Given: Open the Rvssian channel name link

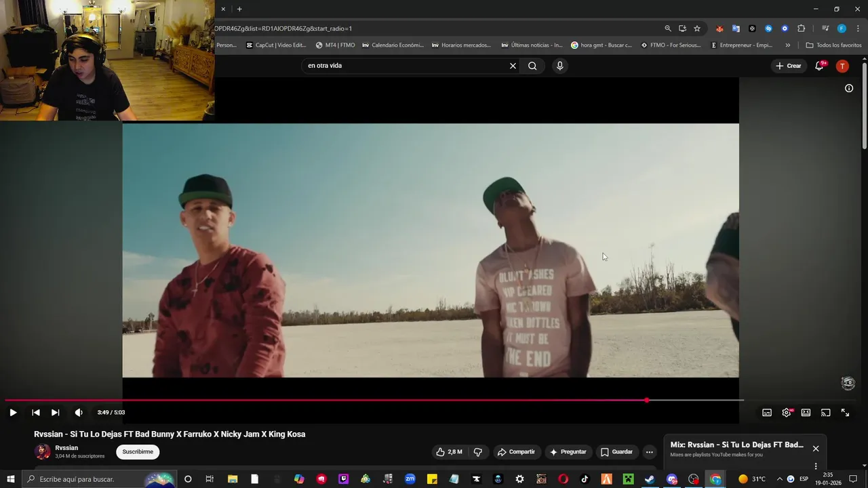Looking at the screenshot, I should pos(66,448).
